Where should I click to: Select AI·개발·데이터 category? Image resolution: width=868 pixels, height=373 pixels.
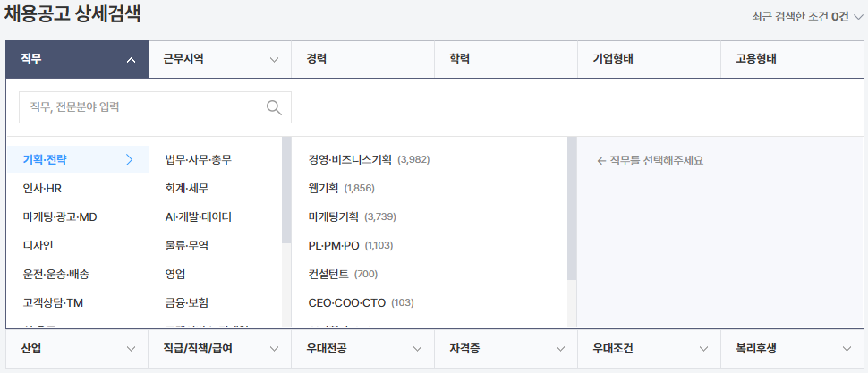coord(199,217)
